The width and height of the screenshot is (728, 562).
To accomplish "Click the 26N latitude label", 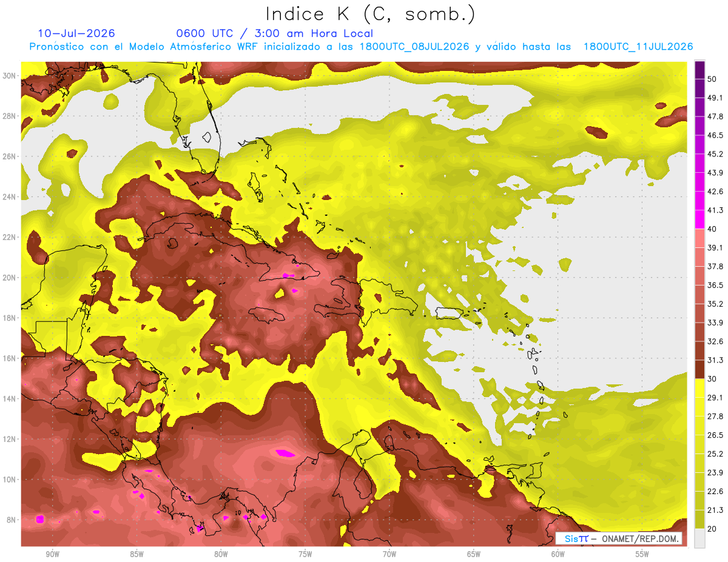I will [x=10, y=156].
